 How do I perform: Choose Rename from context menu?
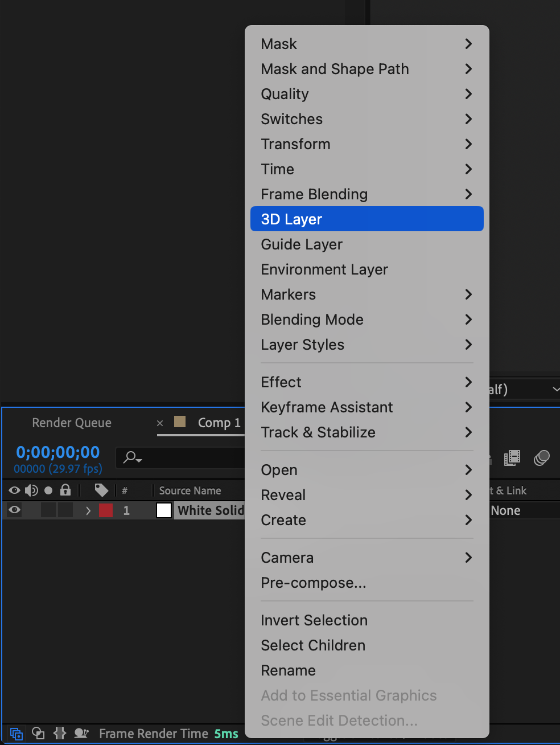pos(367,670)
